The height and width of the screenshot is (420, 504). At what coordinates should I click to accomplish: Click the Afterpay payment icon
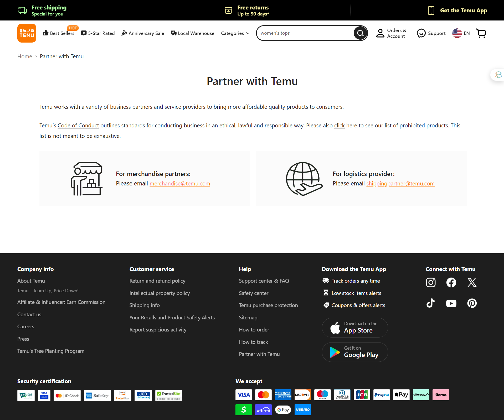421,395
